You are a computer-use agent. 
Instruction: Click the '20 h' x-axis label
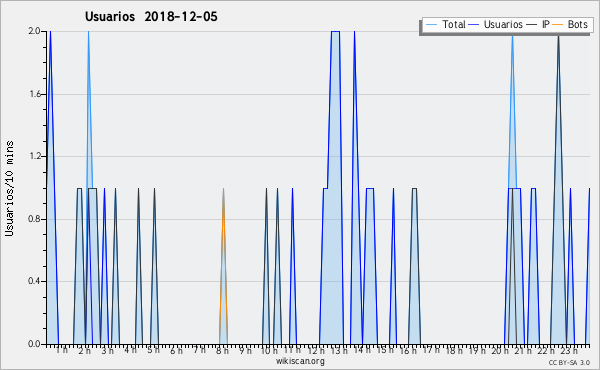click(x=500, y=351)
